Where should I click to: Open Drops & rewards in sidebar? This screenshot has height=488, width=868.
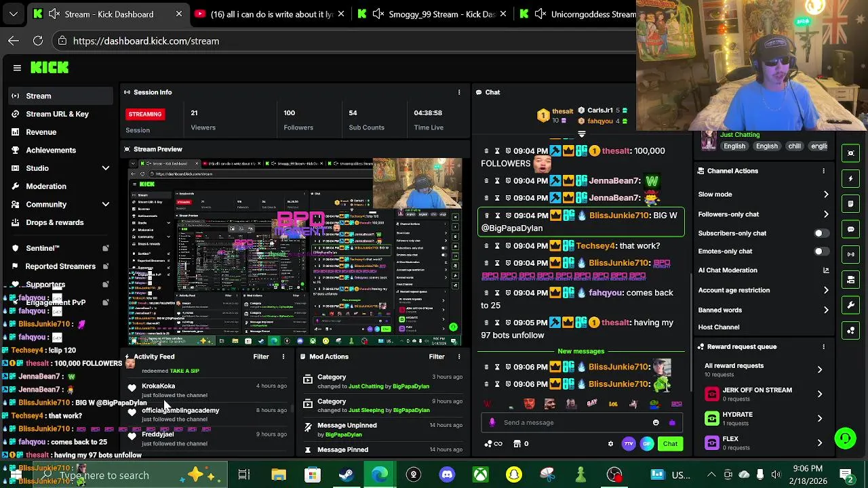click(60, 222)
